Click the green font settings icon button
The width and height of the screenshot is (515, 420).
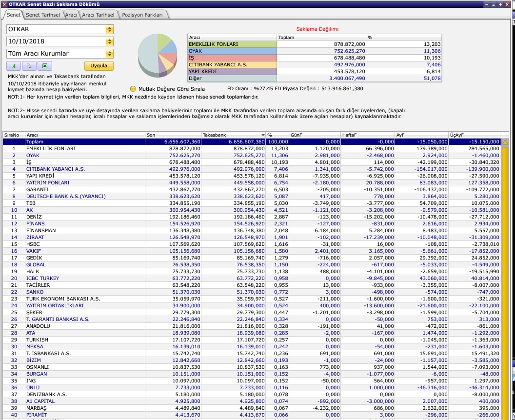click(14, 66)
